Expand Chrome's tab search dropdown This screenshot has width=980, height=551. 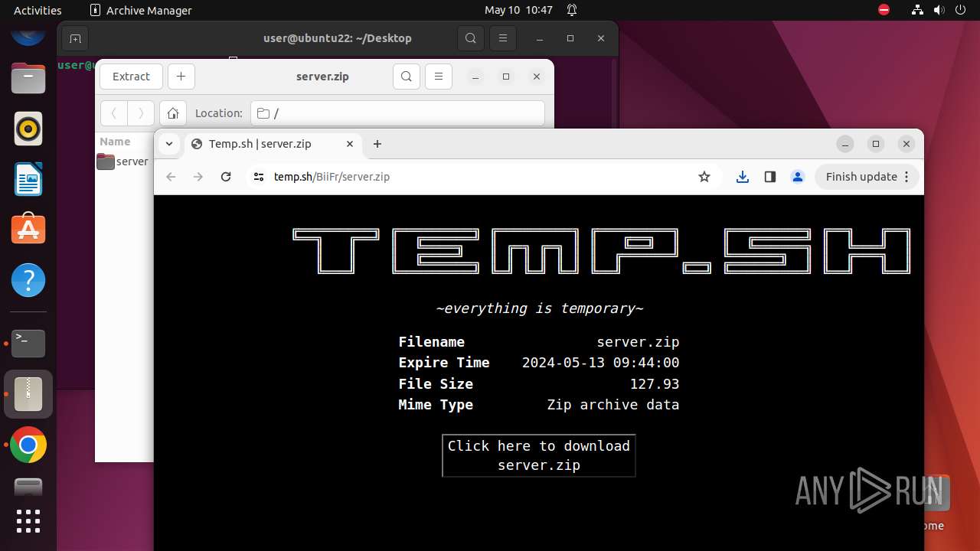[169, 144]
